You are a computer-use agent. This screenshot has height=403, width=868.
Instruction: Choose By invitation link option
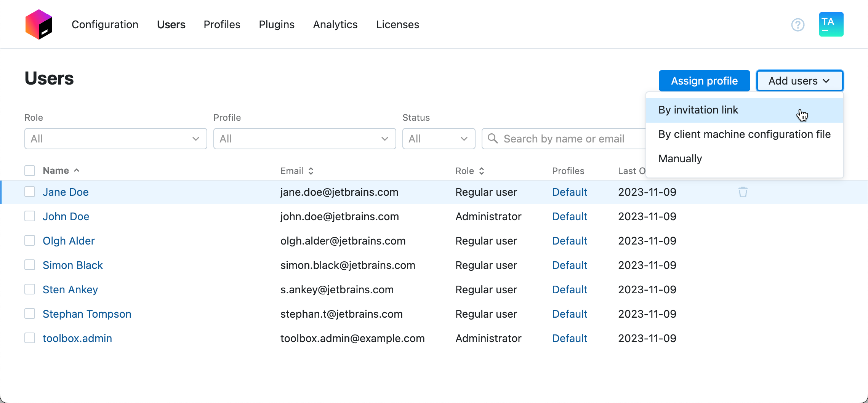745,110
